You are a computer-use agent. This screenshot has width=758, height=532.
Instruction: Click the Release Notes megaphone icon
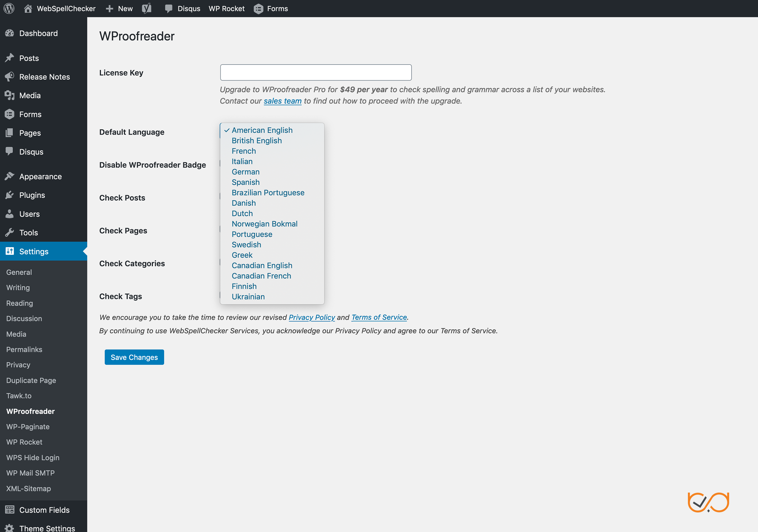[x=10, y=77]
